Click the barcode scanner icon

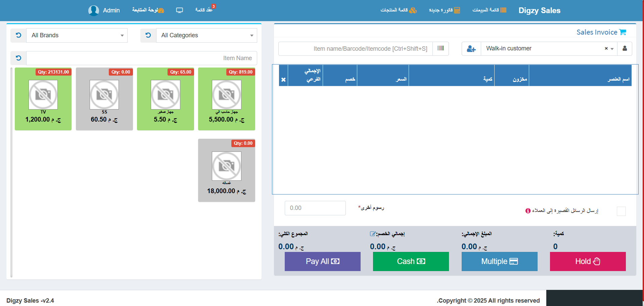[x=441, y=49]
